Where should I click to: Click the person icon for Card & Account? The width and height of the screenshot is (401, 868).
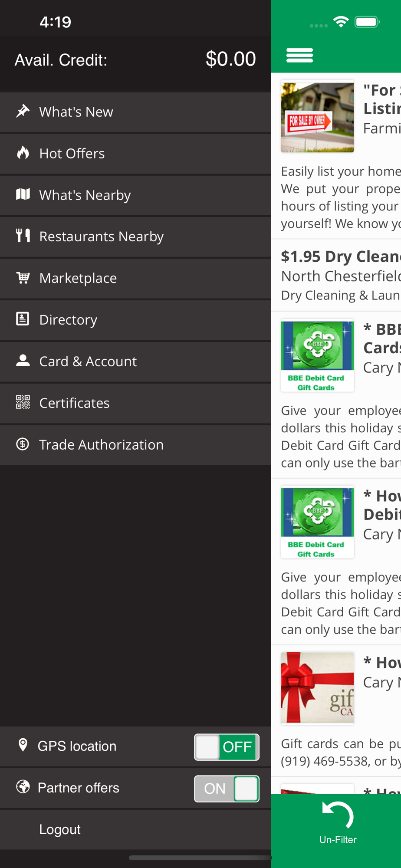point(23,361)
